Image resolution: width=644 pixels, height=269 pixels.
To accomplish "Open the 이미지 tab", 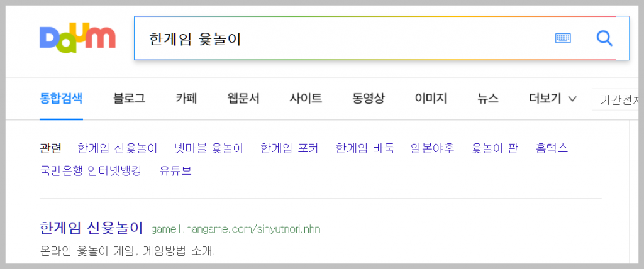I will coord(431,99).
